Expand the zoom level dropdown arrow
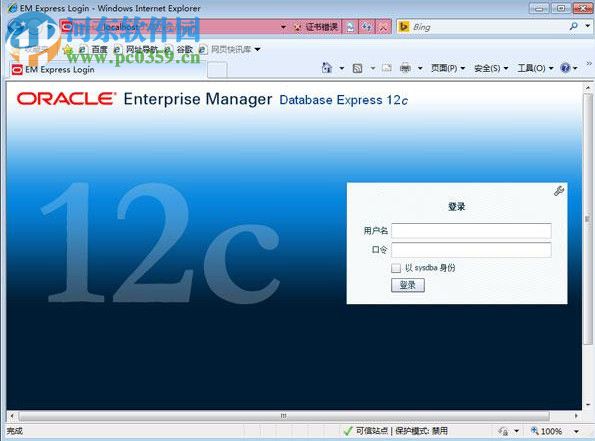Viewport: 595px width, 441px height. pos(576,431)
